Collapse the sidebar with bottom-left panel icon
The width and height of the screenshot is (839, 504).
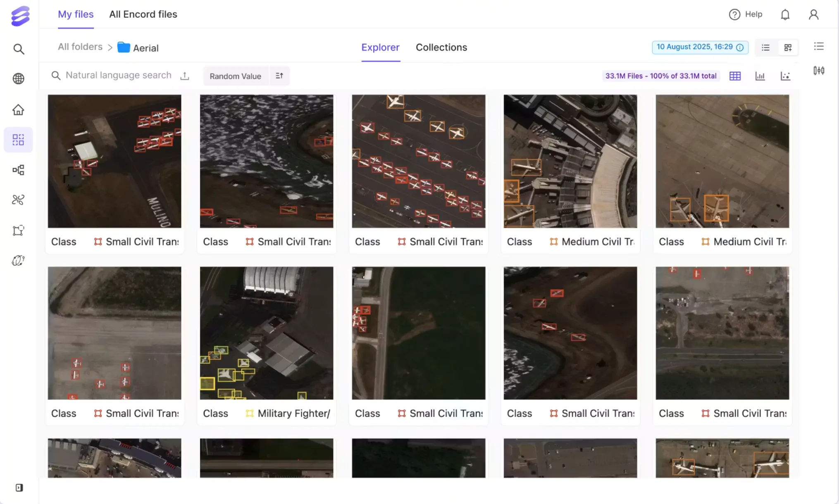[x=19, y=487]
